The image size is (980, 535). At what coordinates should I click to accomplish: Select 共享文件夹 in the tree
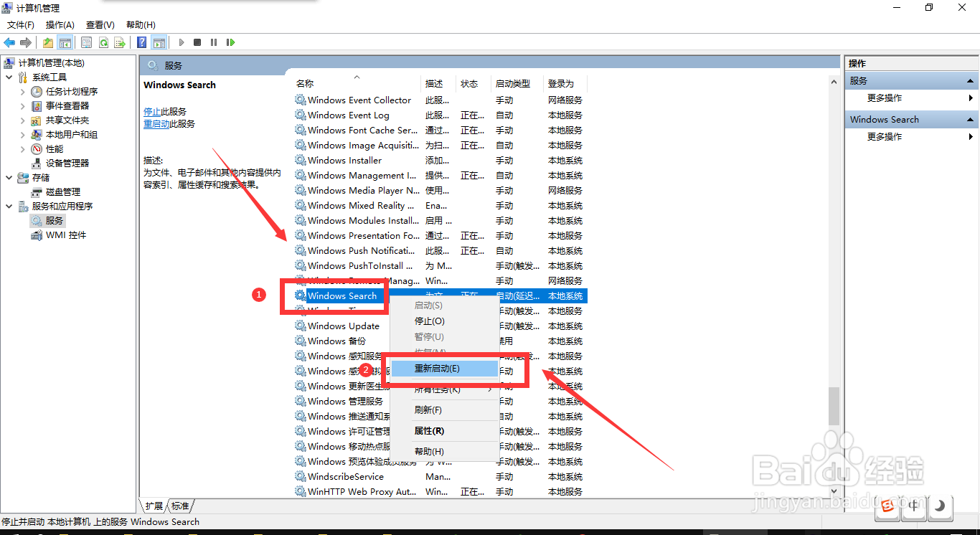point(67,120)
